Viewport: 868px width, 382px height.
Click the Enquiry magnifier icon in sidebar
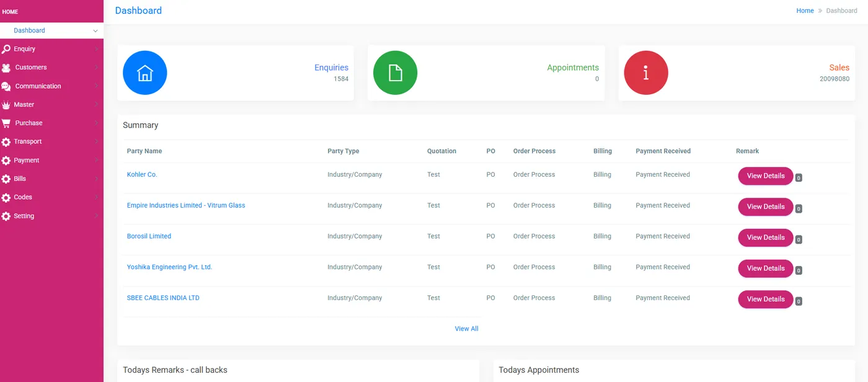[x=6, y=49]
